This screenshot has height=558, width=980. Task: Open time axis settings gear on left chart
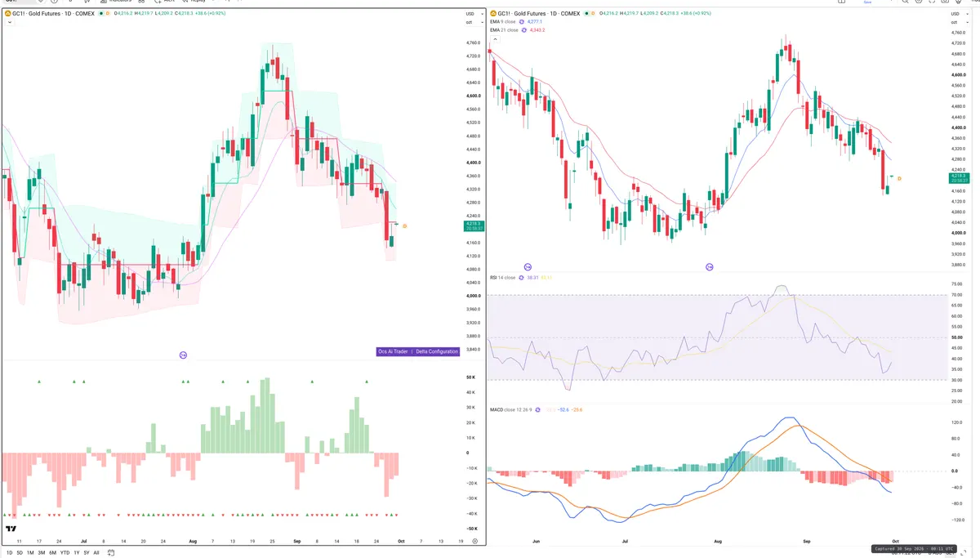(474, 541)
